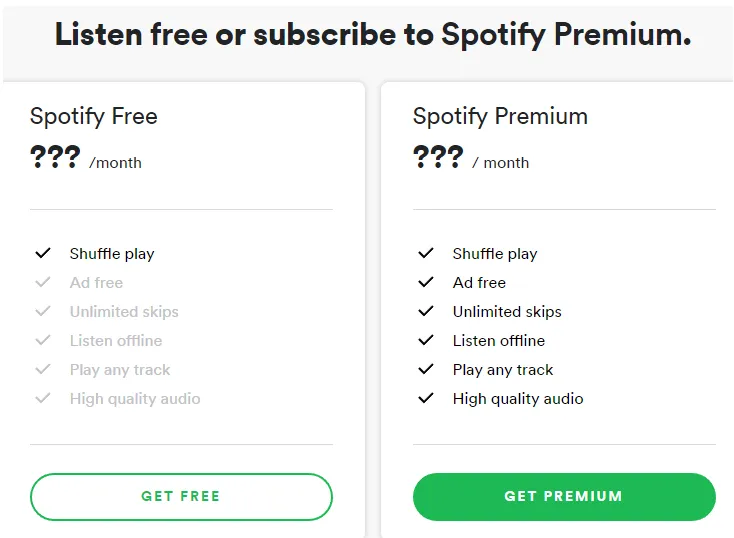Click the Shuffle play checkmark under Spotify Free
The image size is (734, 538).
tap(43, 253)
